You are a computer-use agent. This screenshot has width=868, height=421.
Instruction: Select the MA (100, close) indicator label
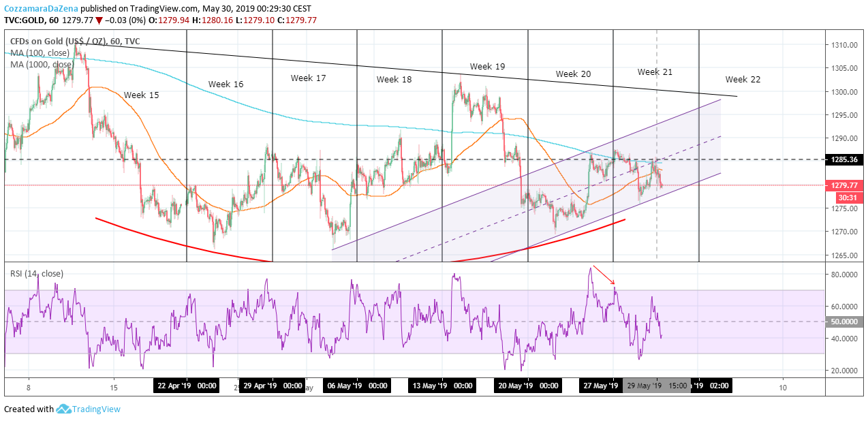click(x=40, y=53)
